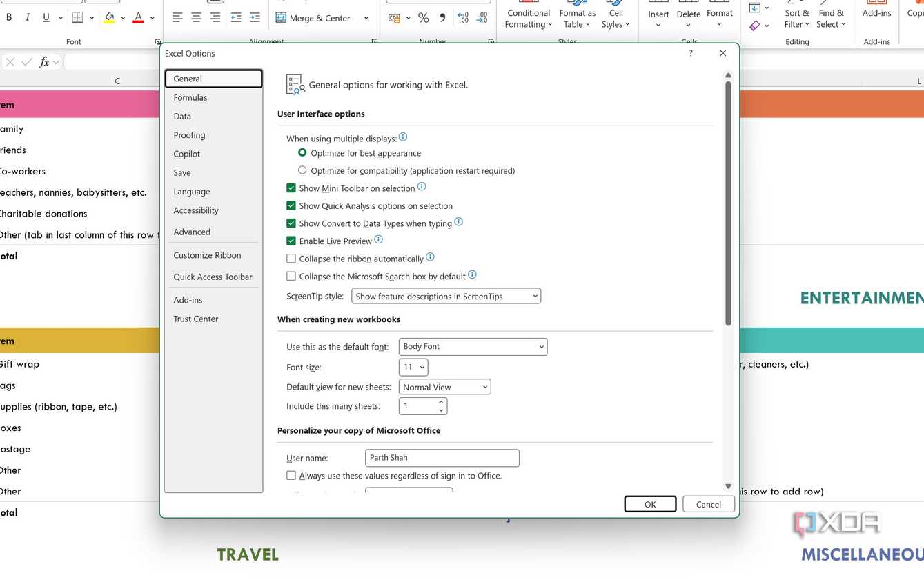Click the Fill Color paint bucket
Viewport: 924px width, 582px height.
point(109,17)
